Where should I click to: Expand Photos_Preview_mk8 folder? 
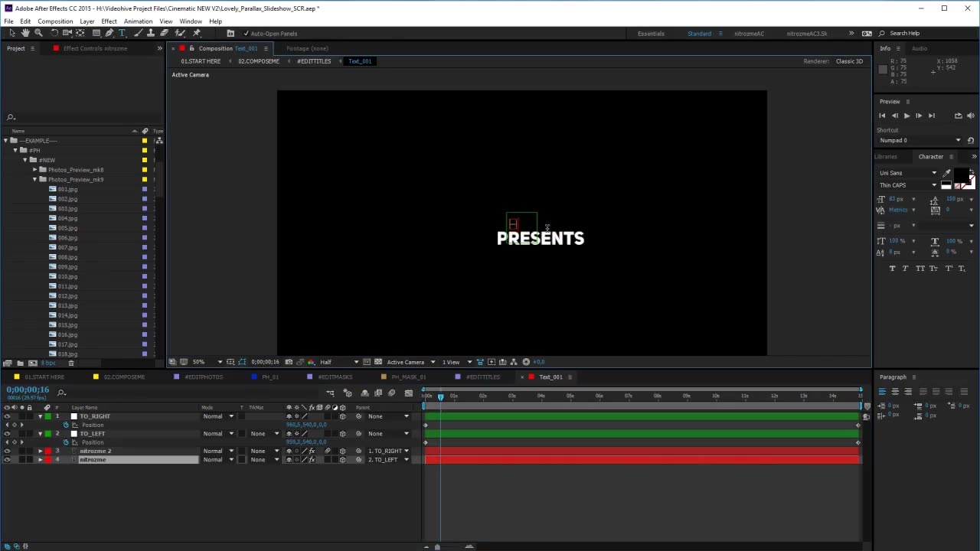[34, 170]
